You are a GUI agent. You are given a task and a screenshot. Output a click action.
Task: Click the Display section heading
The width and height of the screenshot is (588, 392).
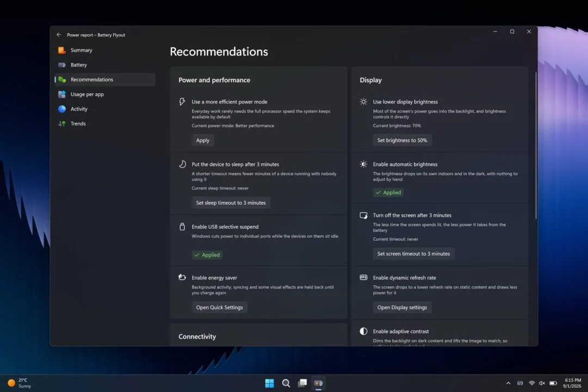click(x=371, y=80)
